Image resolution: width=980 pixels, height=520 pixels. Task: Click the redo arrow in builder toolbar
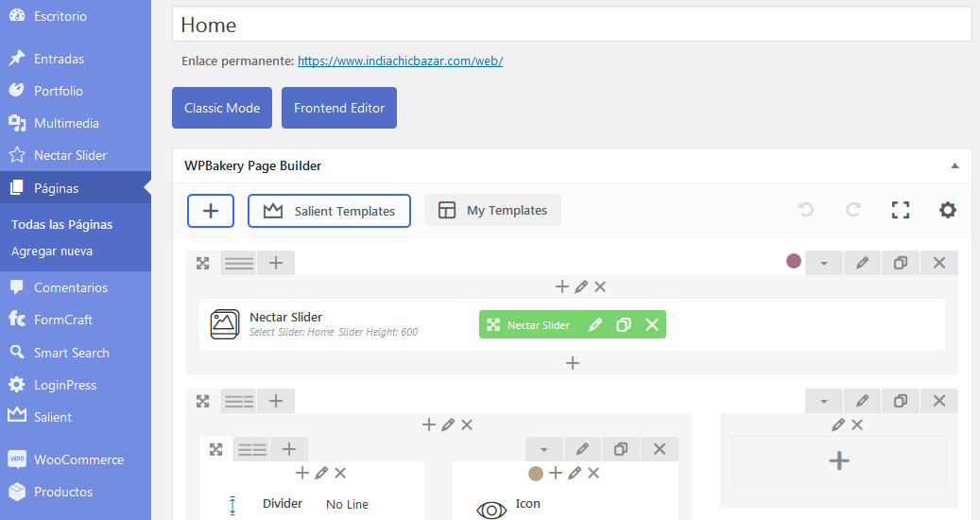pyautogui.click(x=853, y=210)
